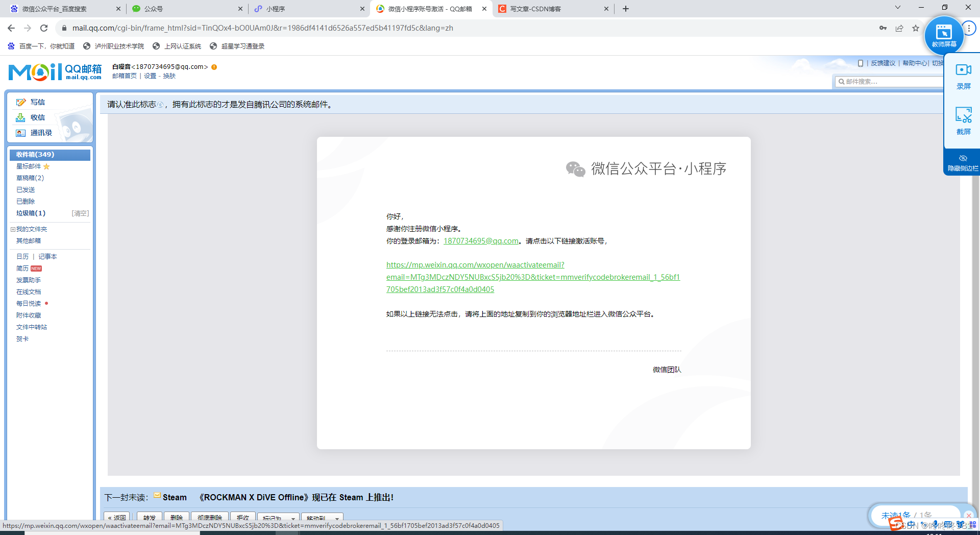
Task: Open the 超星学习通登录 bookmark
Action: (x=237, y=46)
